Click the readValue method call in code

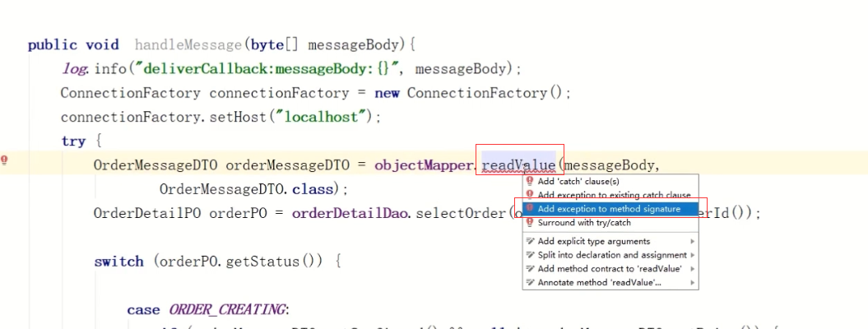point(518,164)
